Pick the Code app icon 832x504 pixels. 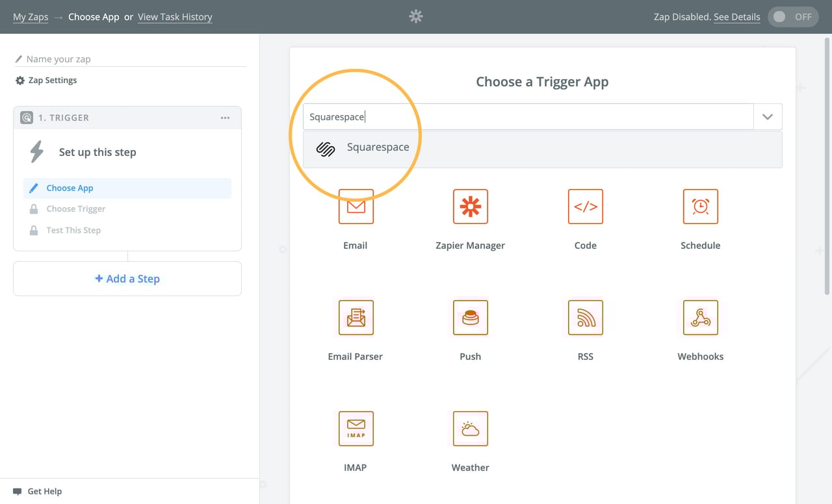pyautogui.click(x=585, y=207)
